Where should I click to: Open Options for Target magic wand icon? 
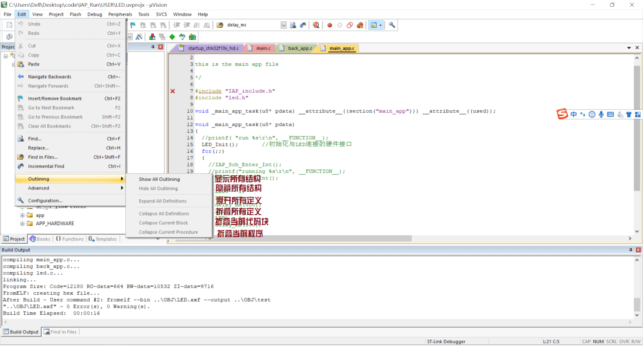pos(139,37)
